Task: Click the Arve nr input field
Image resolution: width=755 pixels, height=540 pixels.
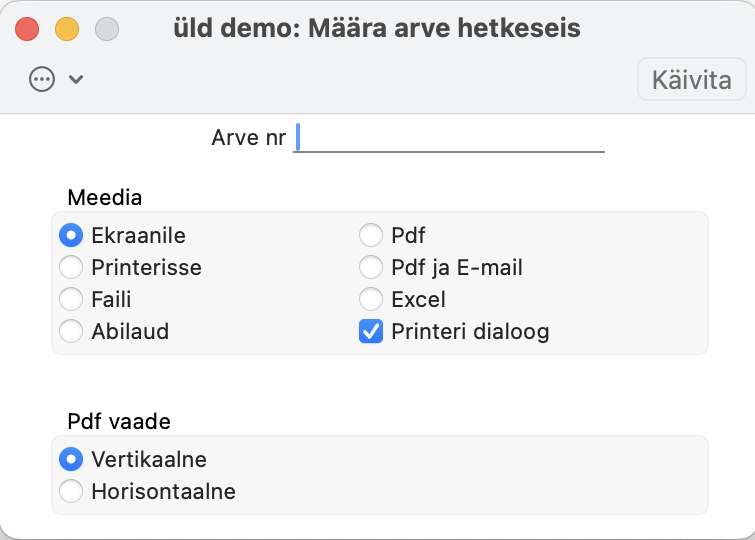Action: pyautogui.click(x=450, y=137)
